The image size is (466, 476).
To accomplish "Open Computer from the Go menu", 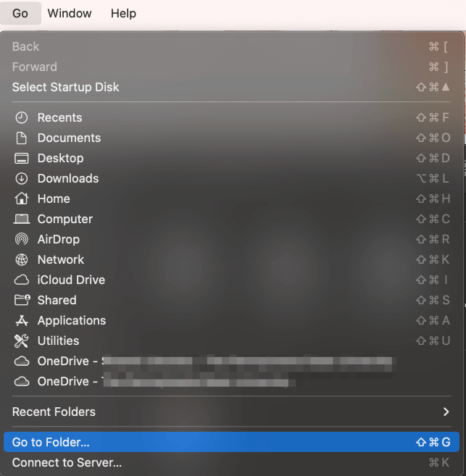I will coord(65,219).
